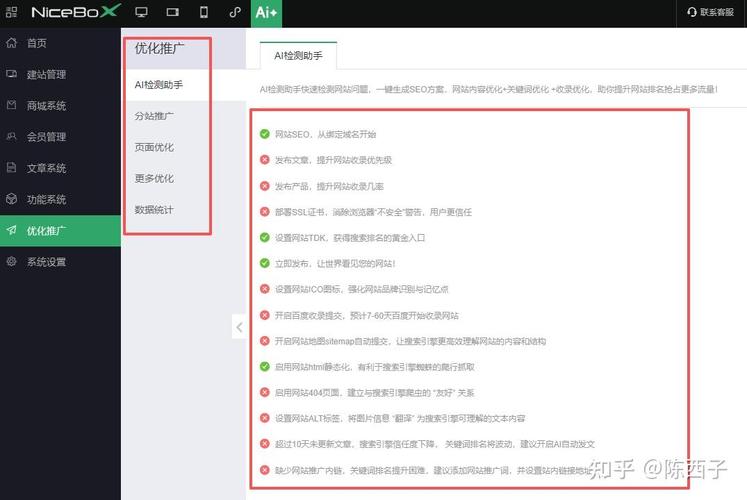Click the 缺少网站推广内链 warning item
Image resolution: width=747 pixels, height=500 pixels.
(x=433, y=470)
